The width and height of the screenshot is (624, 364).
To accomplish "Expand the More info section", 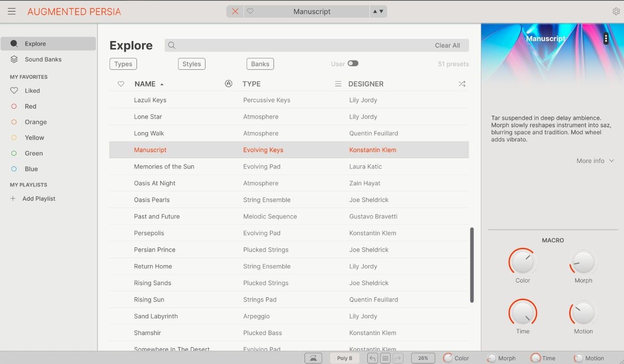I will tap(595, 161).
